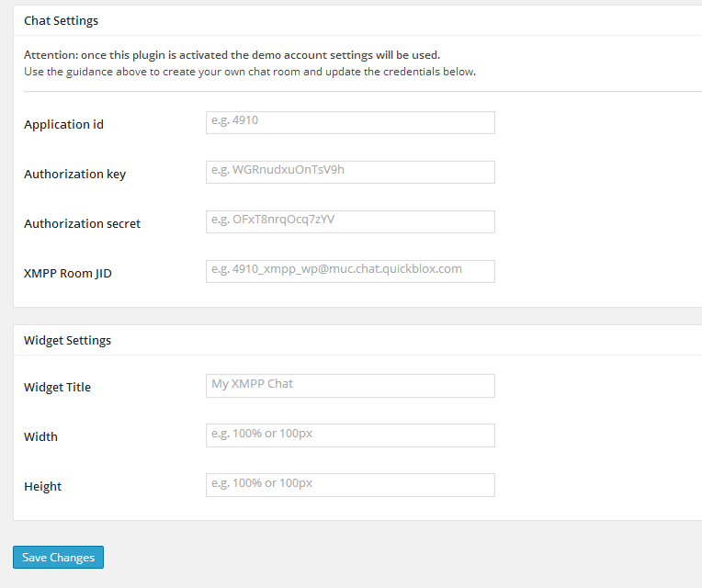Click the Width label
702x588 pixels.
click(x=40, y=436)
